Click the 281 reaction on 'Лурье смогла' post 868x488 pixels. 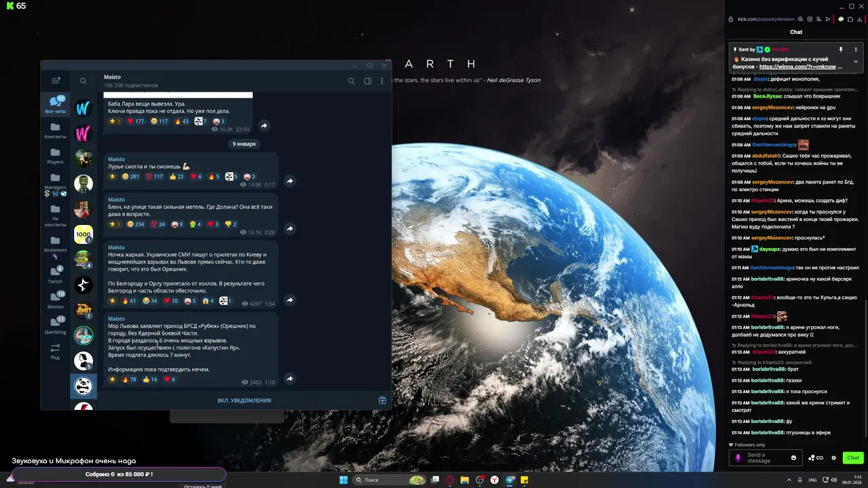click(130, 176)
